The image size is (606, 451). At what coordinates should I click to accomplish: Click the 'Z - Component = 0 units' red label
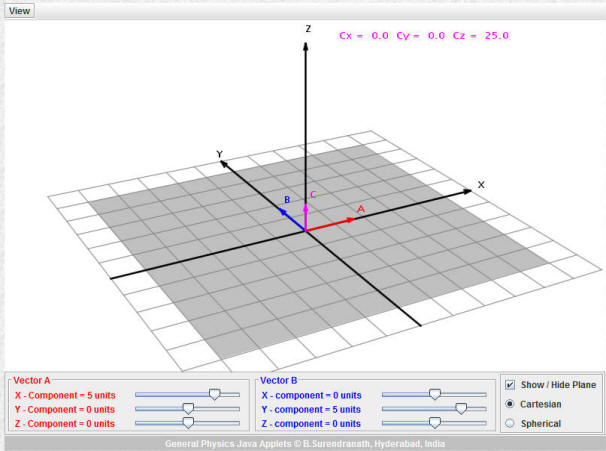point(65,424)
